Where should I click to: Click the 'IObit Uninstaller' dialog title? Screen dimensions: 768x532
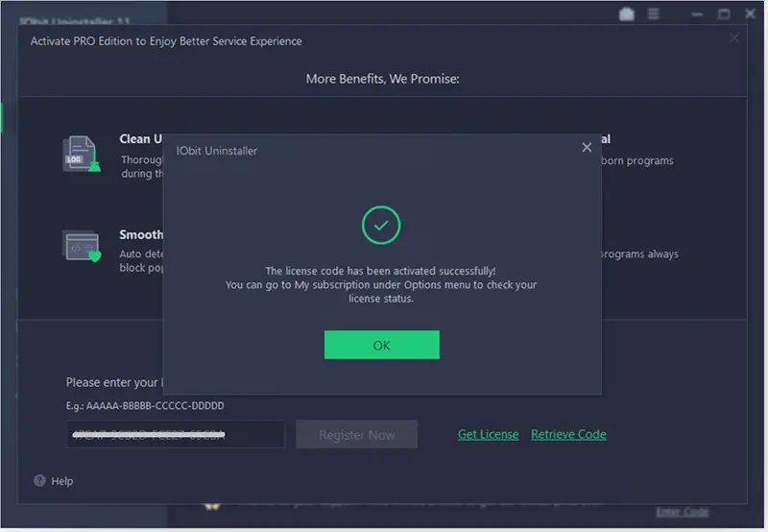click(217, 151)
